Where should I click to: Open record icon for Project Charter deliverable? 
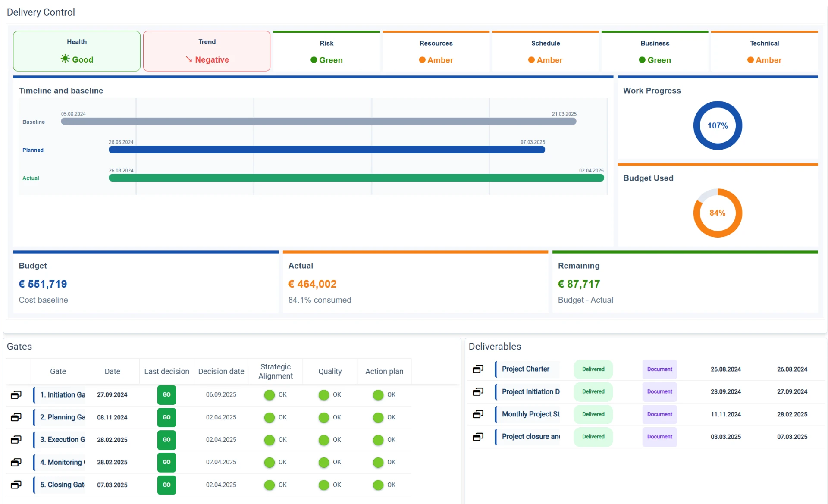pos(478,369)
